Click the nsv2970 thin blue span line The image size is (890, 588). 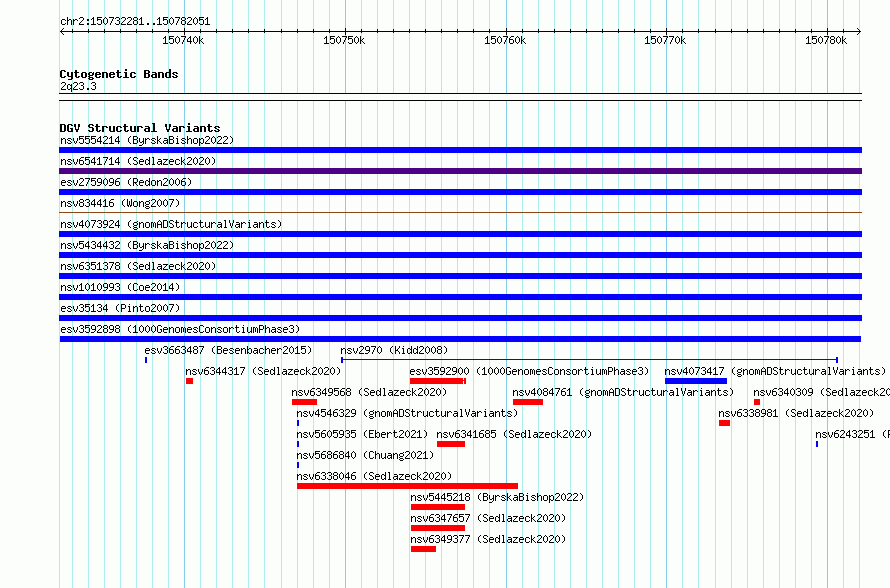(x=589, y=360)
